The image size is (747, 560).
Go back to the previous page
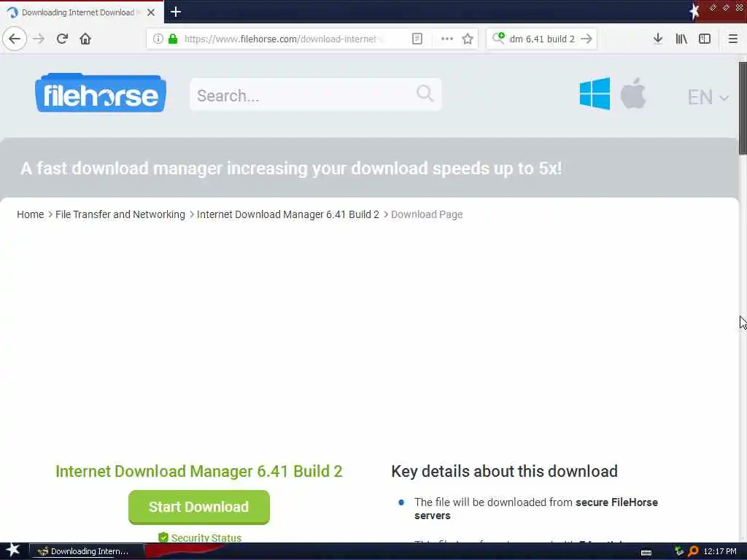(x=15, y=39)
